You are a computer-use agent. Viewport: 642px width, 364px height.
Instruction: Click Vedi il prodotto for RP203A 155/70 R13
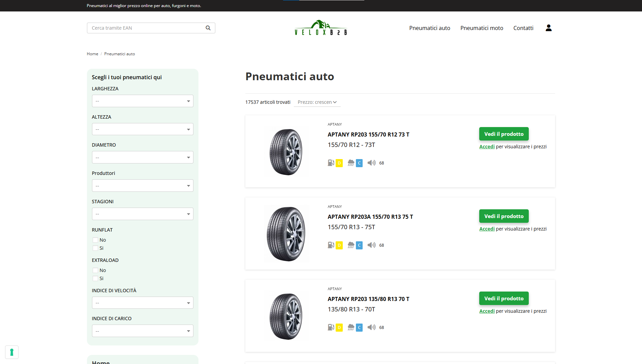coord(504,216)
